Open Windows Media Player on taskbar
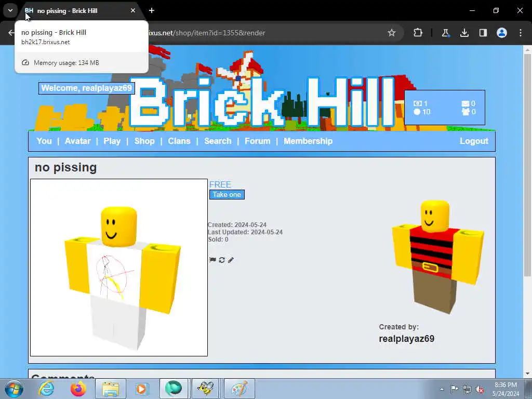The width and height of the screenshot is (532, 399). click(141, 389)
